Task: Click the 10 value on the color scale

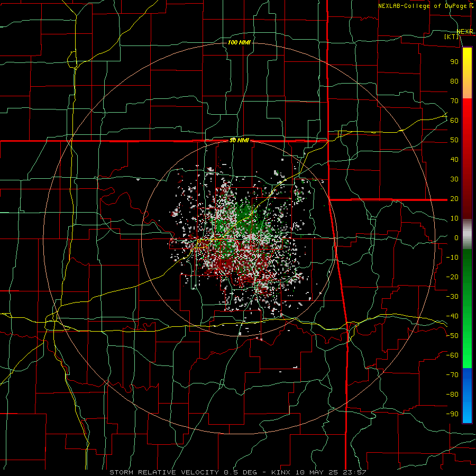Action: click(454, 218)
